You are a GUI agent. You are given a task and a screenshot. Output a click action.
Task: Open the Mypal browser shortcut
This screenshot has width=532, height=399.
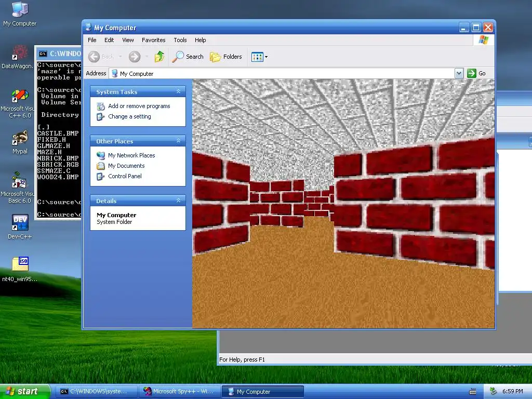pos(20,142)
